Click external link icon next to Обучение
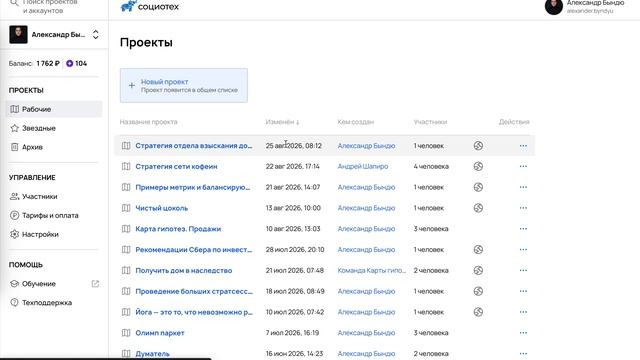Image resolution: width=640 pixels, height=360 pixels. pyautogui.click(x=95, y=284)
